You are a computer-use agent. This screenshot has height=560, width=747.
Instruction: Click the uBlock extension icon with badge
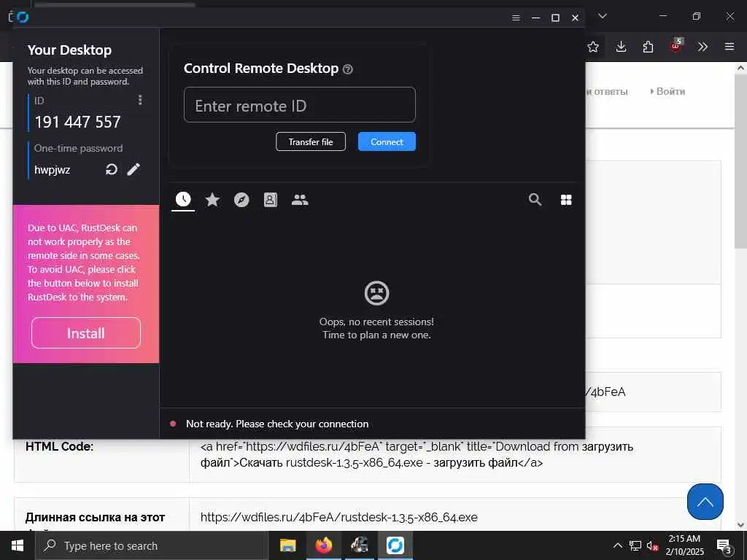point(676,46)
